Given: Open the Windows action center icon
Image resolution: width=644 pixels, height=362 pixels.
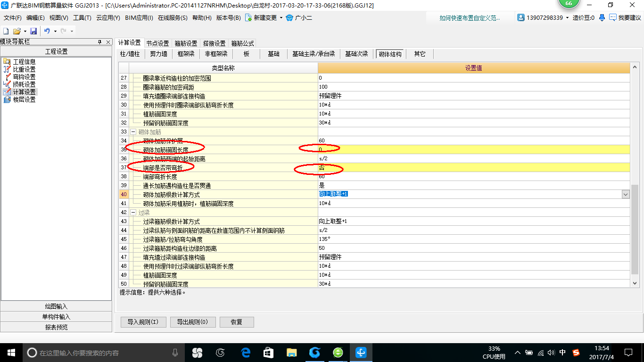Looking at the screenshot, I should click(x=628, y=352).
